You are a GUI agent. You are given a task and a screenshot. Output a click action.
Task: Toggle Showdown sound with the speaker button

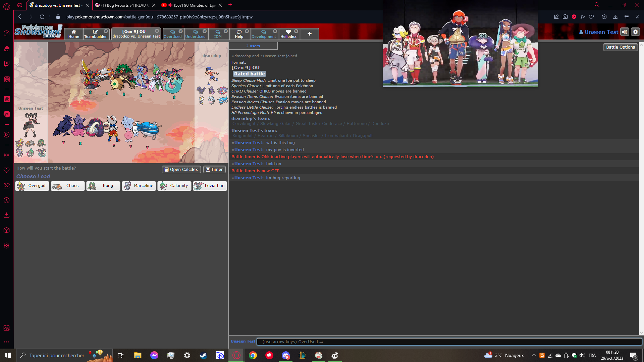coord(625,32)
